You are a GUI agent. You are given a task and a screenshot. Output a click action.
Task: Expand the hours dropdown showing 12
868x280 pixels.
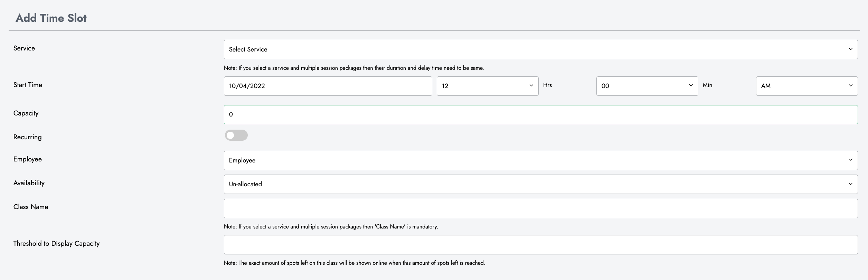487,86
